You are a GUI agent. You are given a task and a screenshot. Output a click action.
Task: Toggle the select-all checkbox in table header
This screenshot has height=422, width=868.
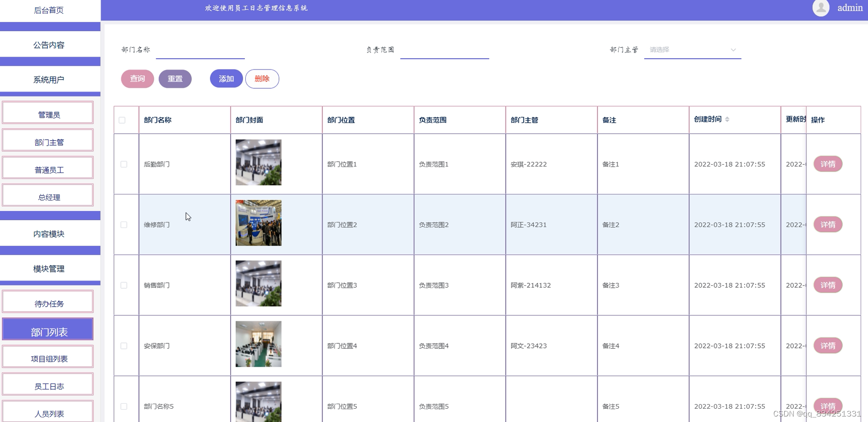point(122,120)
